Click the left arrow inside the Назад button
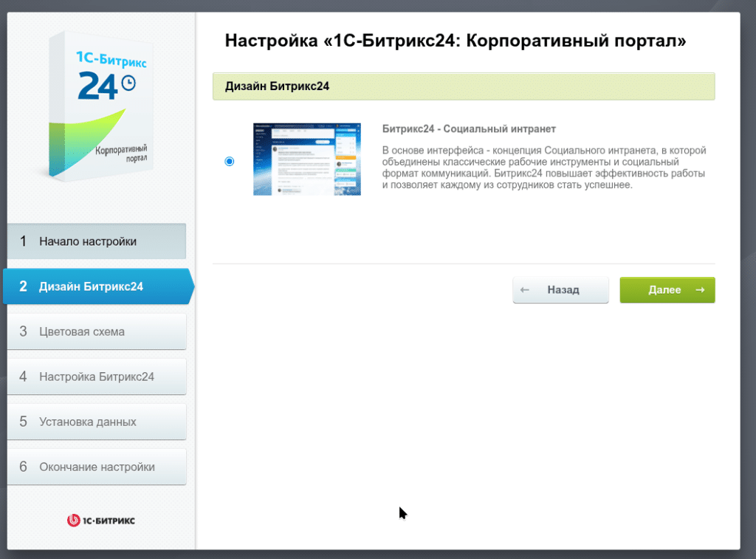Screen dimensions: 756x559 tap(526, 289)
